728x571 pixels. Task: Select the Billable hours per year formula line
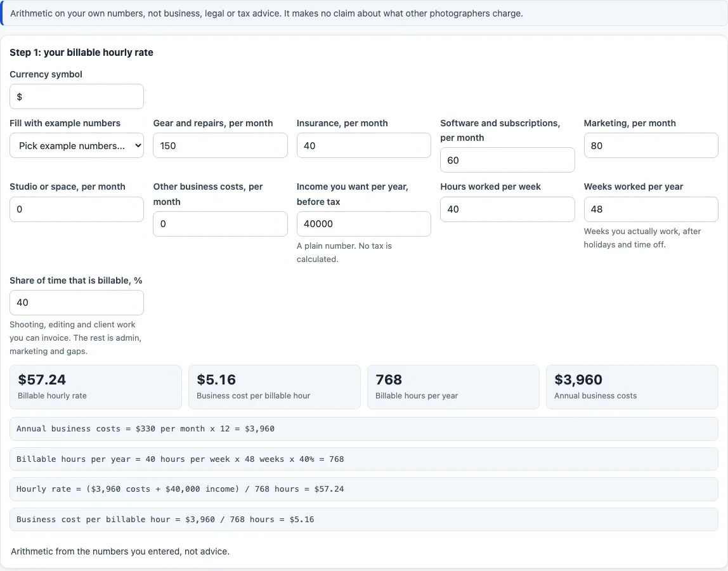coord(363,459)
